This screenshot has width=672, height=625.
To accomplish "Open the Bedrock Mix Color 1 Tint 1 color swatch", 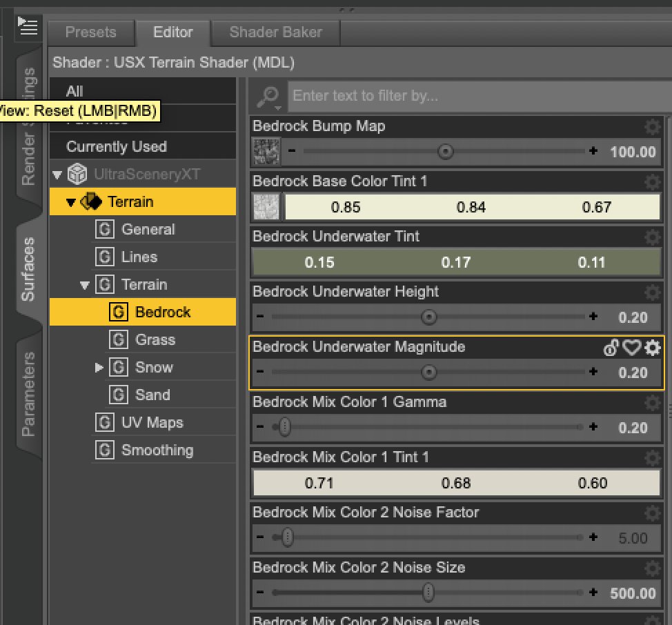I will pyautogui.click(x=457, y=483).
